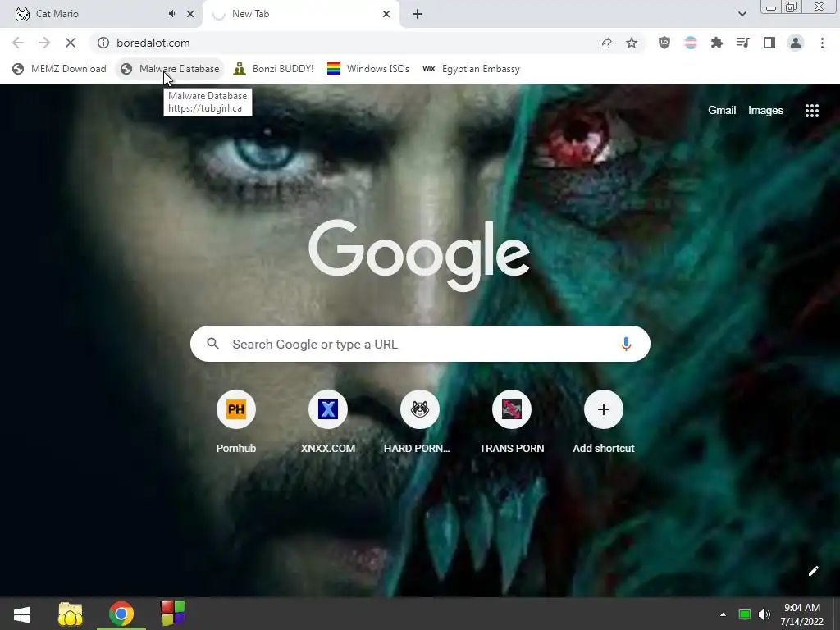Open the Bonzi BUDDY! bookmark
The image size is (840, 630).
pyautogui.click(x=273, y=69)
